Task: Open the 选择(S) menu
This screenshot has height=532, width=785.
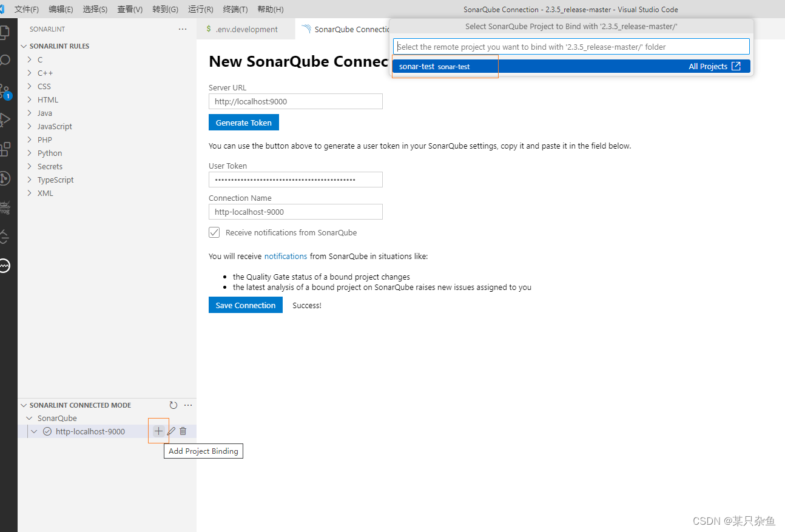Action: pyautogui.click(x=95, y=9)
